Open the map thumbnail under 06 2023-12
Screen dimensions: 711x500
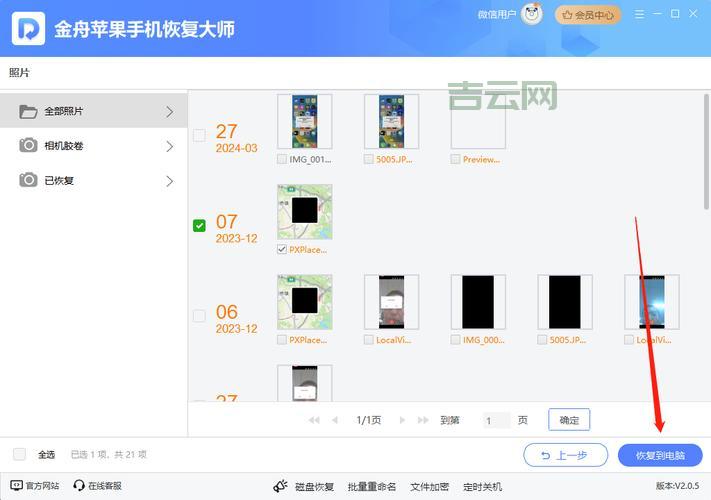[305, 302]
